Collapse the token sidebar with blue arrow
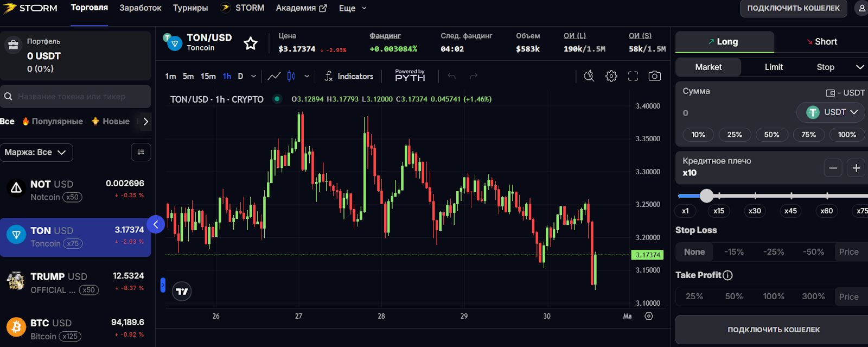 156,224
